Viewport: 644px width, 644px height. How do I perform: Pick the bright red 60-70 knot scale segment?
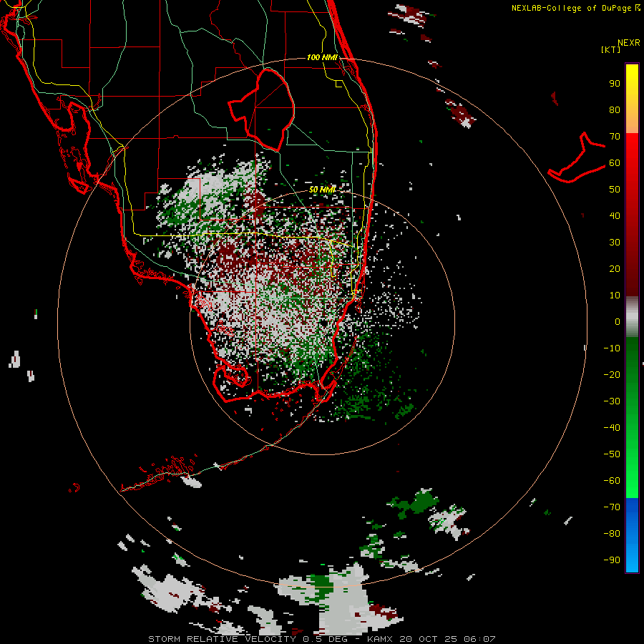coord(632,149)
